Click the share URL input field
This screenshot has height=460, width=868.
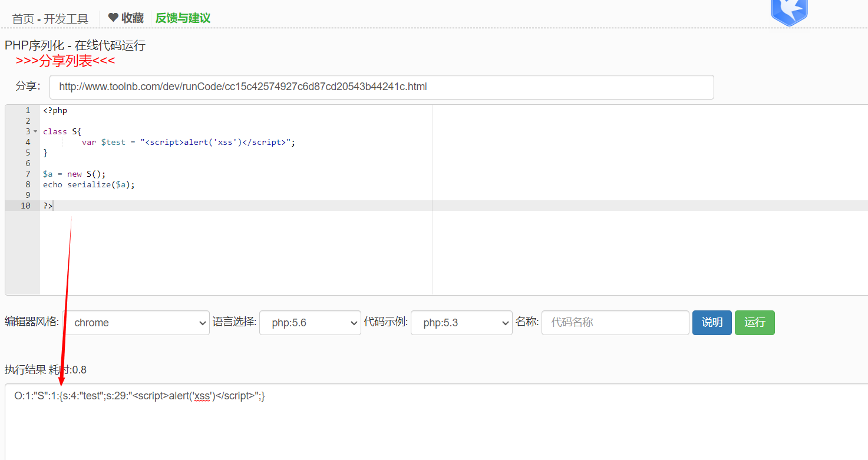point(382,87)
